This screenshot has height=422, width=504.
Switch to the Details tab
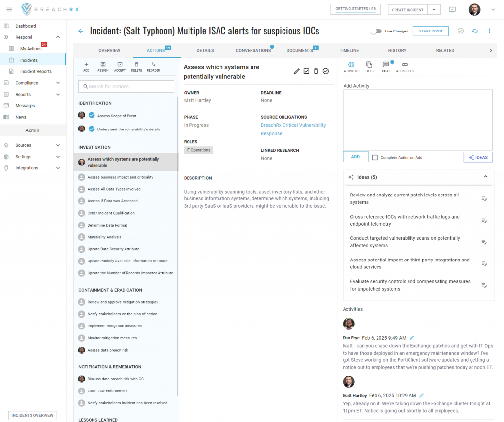pos(205,51)
